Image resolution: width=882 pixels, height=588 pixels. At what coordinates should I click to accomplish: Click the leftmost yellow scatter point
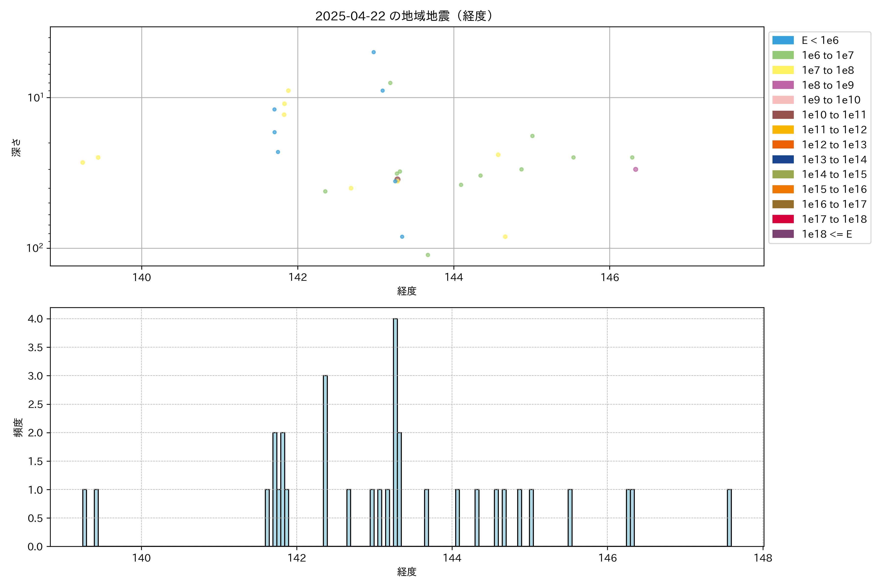[x=83, y=162]
